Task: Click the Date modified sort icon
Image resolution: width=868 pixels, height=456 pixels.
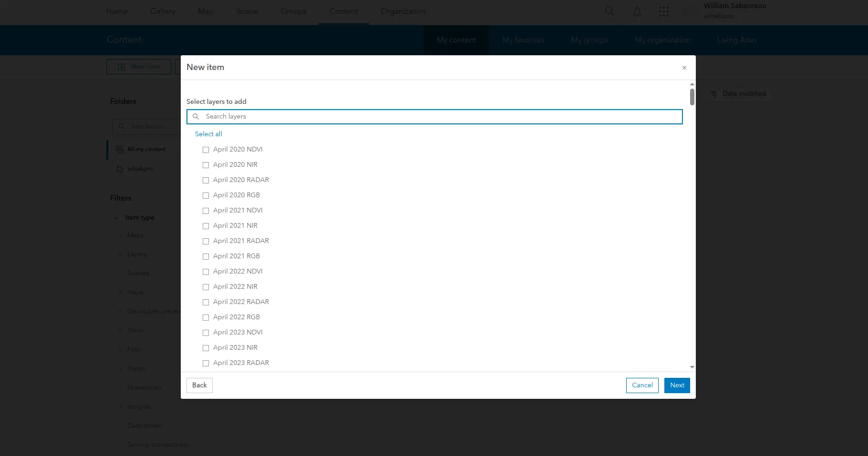Action: (713, 93)
